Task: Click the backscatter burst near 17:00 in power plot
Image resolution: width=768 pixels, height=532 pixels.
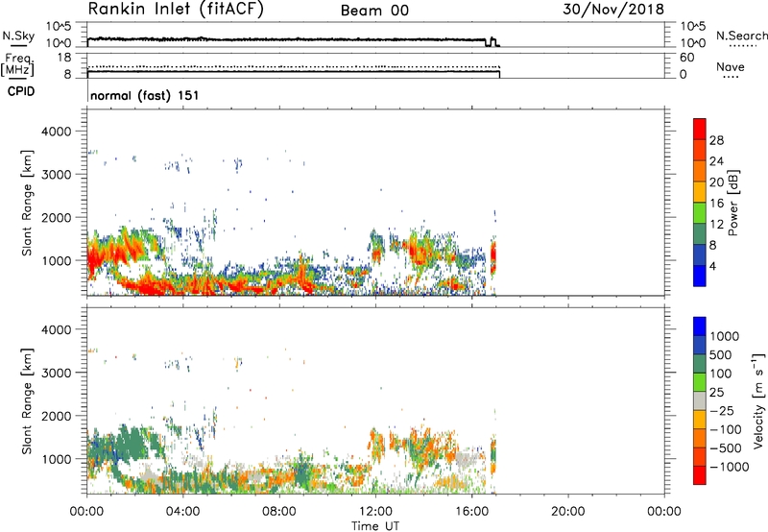Action: coord(493,257)
